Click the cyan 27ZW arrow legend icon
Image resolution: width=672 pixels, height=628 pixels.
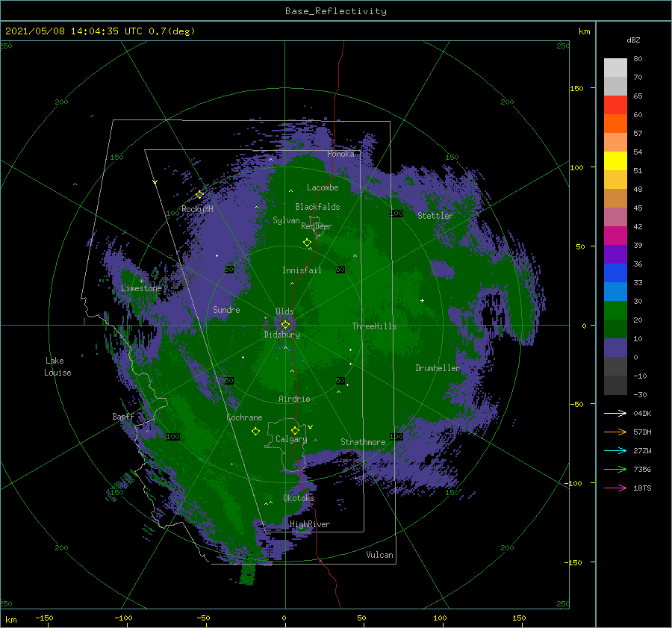[615, 450]
